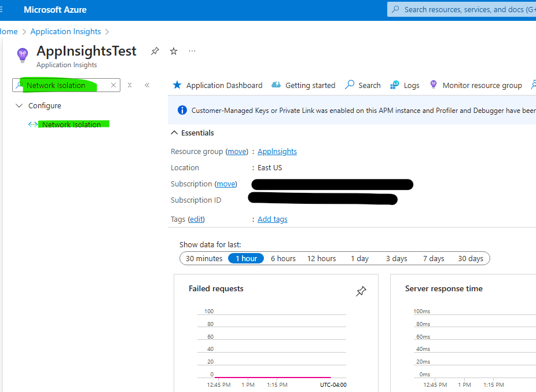This screenshot has width=536, height=392.
Task: Mark AppInsightsTest as favorite with star
Action: [x=174, y=52]
